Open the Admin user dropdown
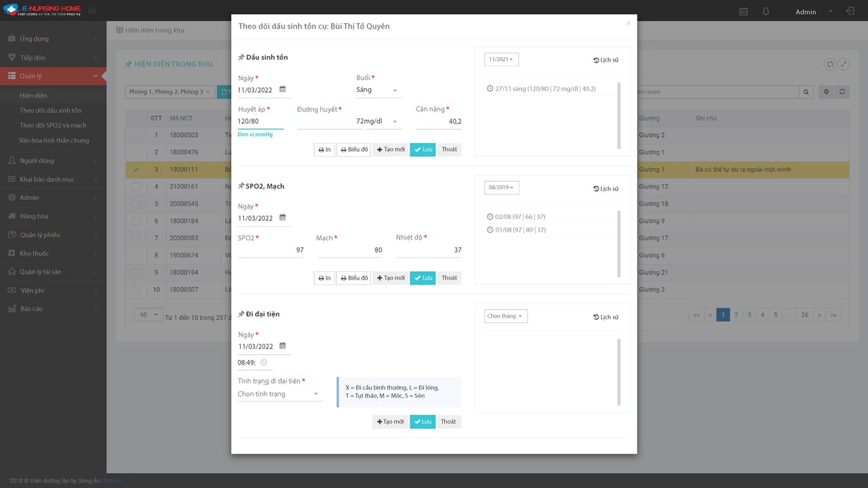 (x=814, y=12)
